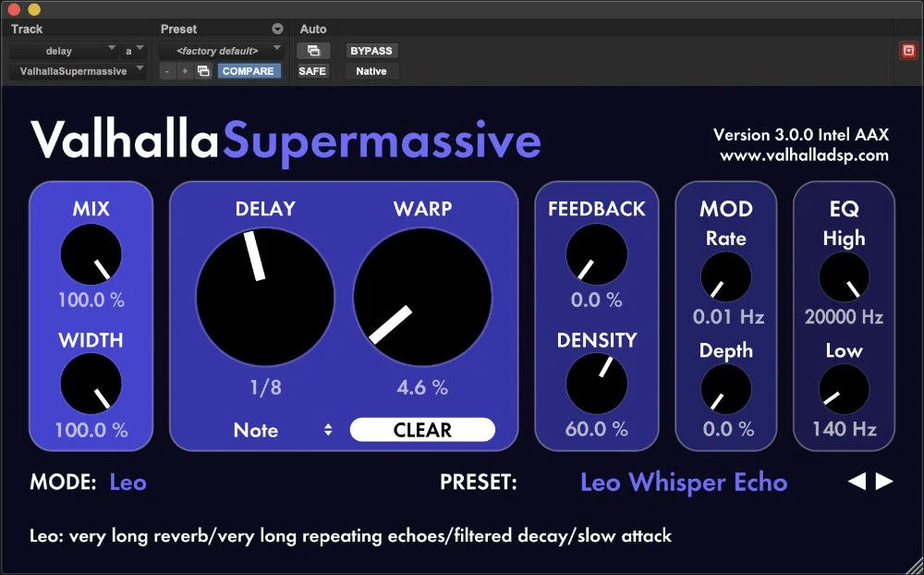Open the MODE Leo selector
This screenshot has width=924, height=575.
coord(128,483)
